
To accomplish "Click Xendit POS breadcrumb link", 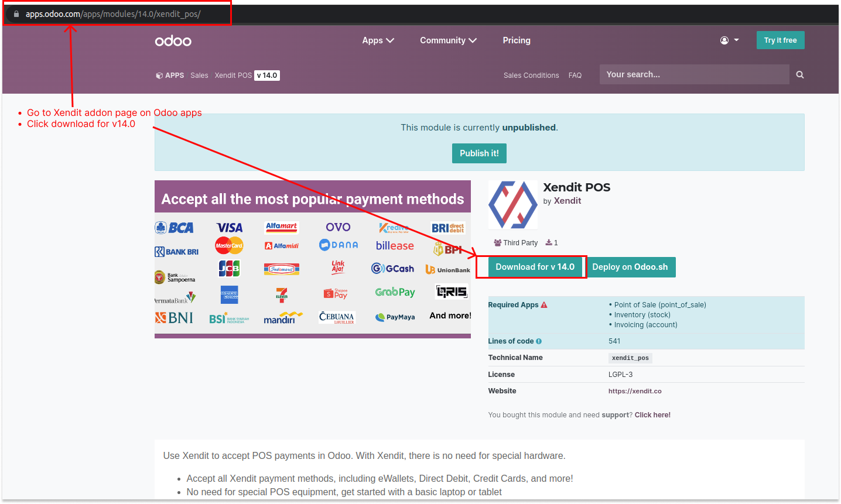I will click(233, 76).
